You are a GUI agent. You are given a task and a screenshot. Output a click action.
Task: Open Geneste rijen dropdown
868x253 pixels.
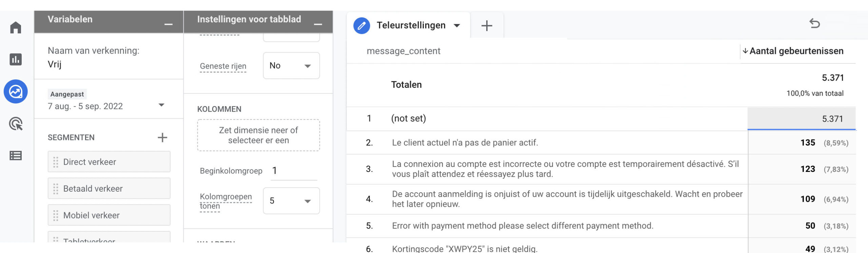(291, 65)
